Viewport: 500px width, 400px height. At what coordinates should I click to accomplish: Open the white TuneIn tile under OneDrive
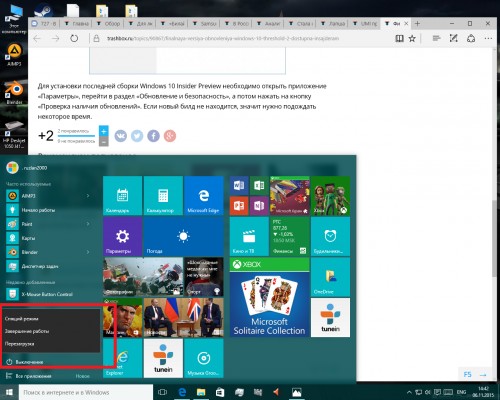coord(330,318)
